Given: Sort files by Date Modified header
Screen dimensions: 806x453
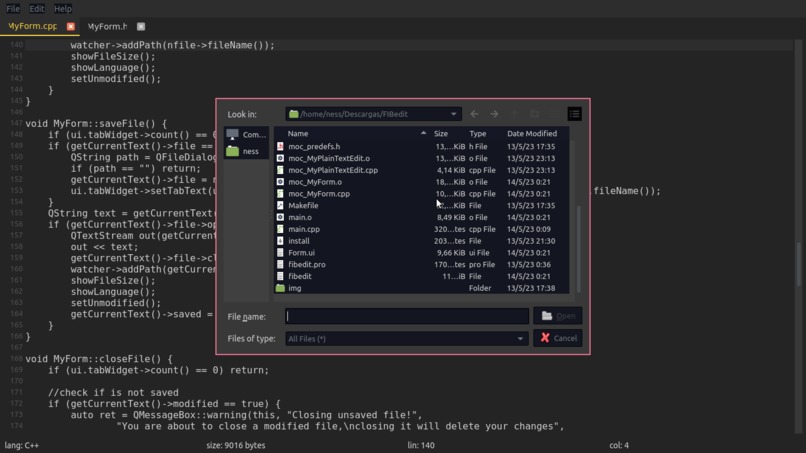Looking at the screenshot, I should pos(532,134).
